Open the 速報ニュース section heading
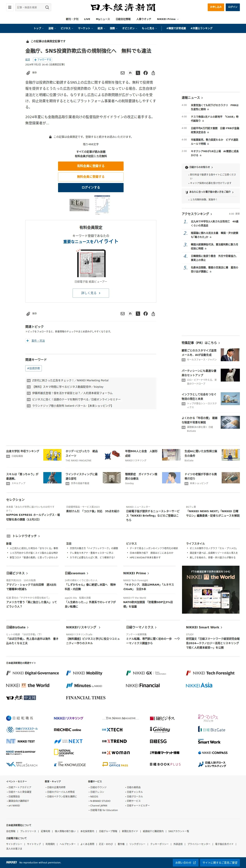Screen dimensions: 246x868 coord(192,98)
